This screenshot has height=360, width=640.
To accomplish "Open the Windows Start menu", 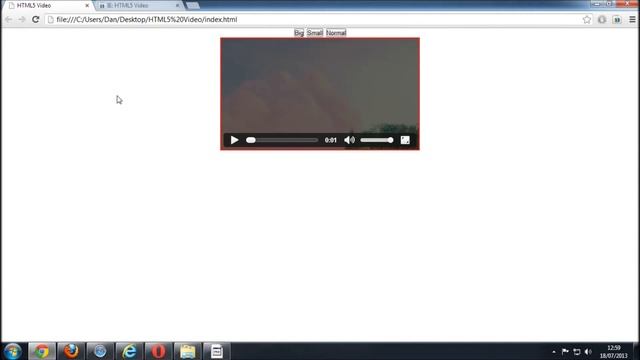I will [12, 351].
